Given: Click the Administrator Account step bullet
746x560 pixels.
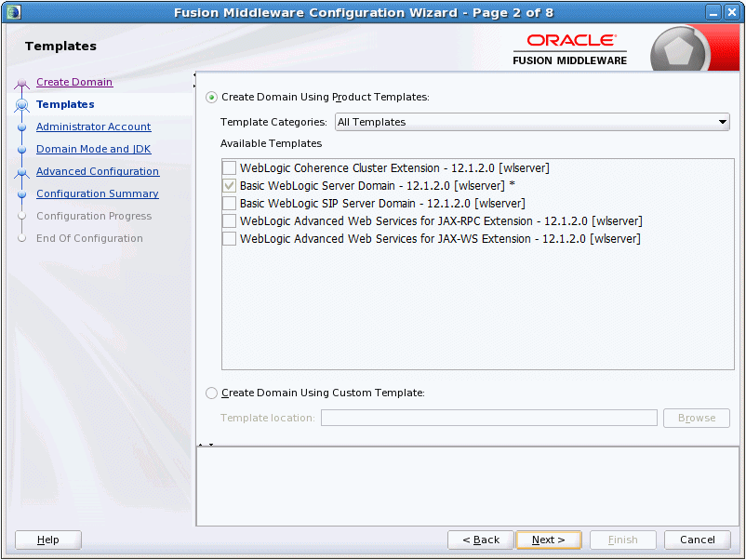Looking at the screenshot, I should 22,127.
